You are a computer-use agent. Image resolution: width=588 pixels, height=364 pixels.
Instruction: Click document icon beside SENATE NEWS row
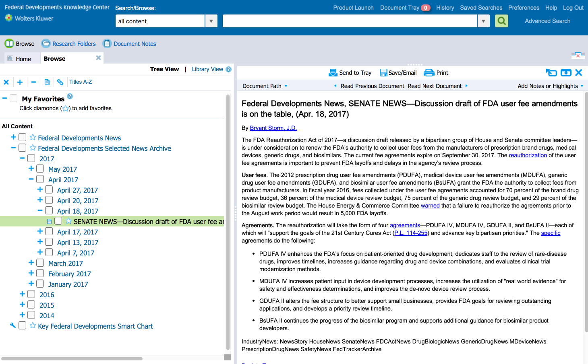(49, 221)
